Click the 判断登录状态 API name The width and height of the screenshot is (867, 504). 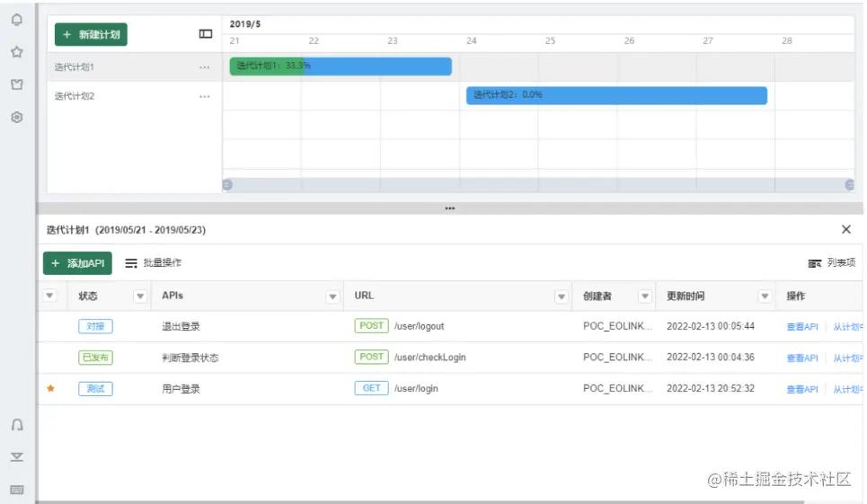click(190, 358)
